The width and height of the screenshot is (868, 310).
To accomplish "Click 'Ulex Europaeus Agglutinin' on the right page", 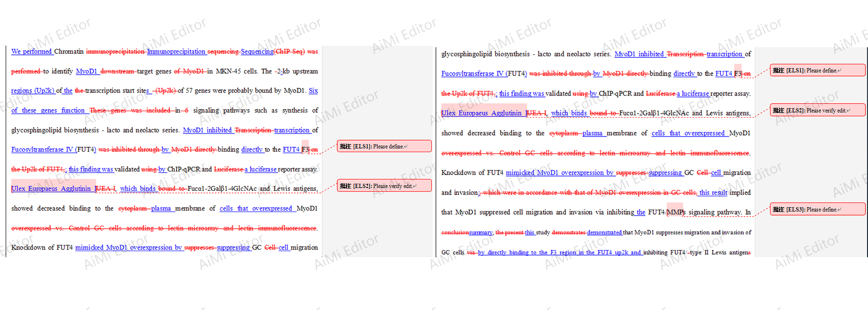I will pos(481,113).
